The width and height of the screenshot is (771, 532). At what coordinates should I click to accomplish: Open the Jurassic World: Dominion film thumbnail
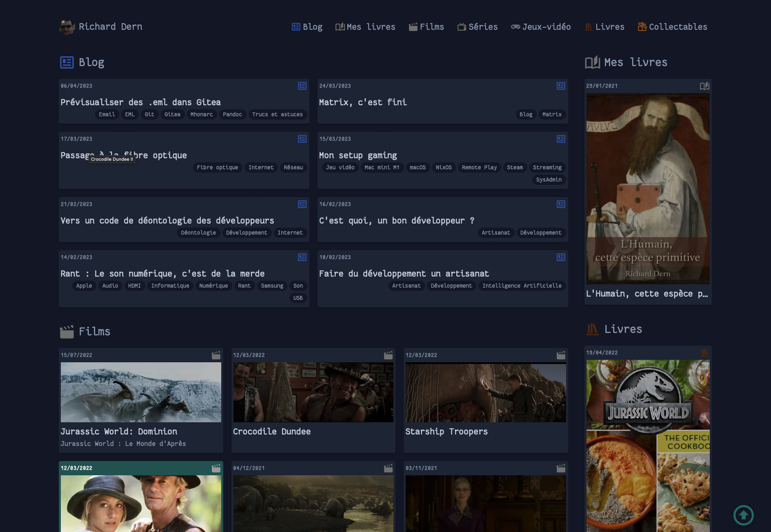[141, 392]
